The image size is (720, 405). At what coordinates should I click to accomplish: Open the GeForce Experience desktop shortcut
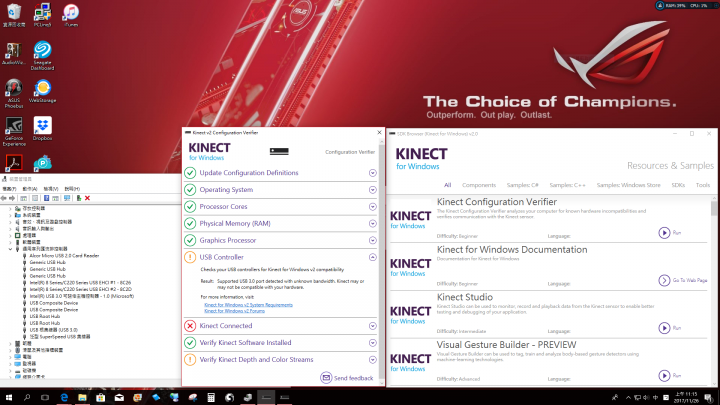click(14, 131)
